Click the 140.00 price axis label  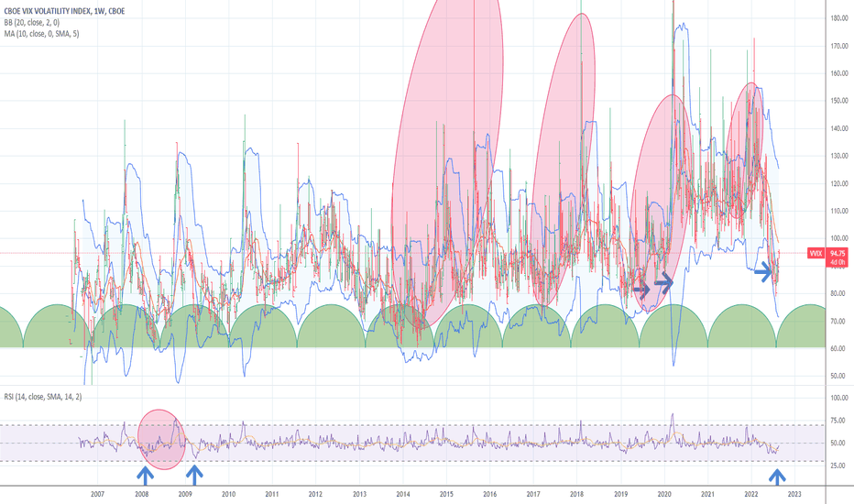coord(839,128)
